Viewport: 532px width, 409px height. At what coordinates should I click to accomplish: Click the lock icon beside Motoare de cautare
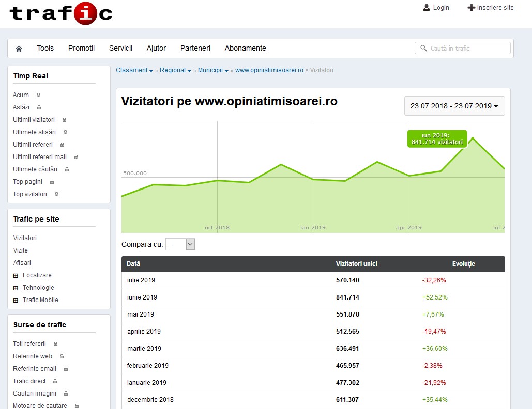click(x=77, y=406)
